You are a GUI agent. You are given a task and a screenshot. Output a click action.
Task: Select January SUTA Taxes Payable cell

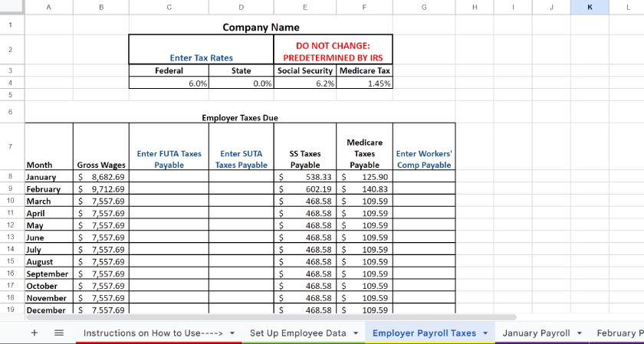(x=241, y=177)
